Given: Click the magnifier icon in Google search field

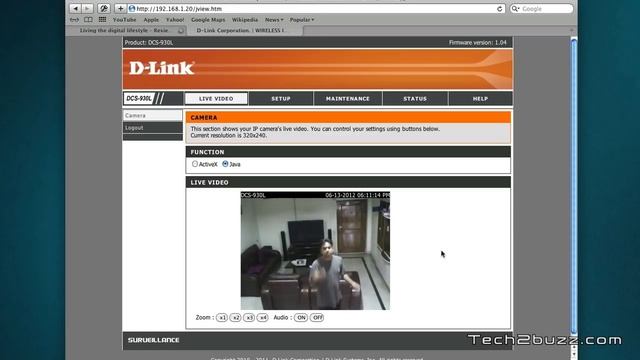Looking at the screenshot, I should 516,9.
